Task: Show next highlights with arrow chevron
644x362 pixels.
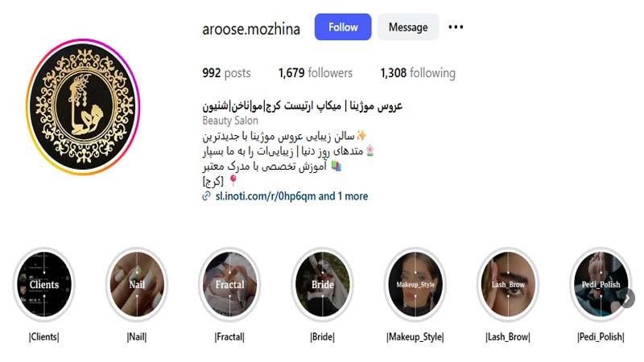Action: coord(627,298)
